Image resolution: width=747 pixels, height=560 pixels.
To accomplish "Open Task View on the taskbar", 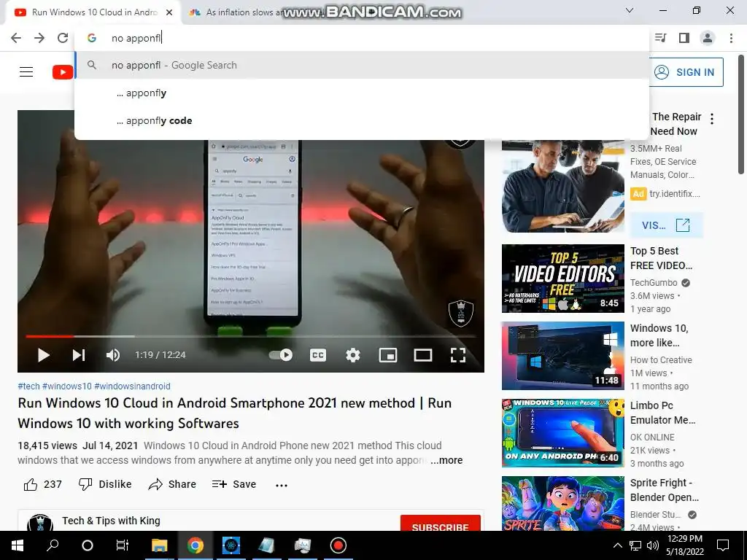I will click(x=123, y=545).
